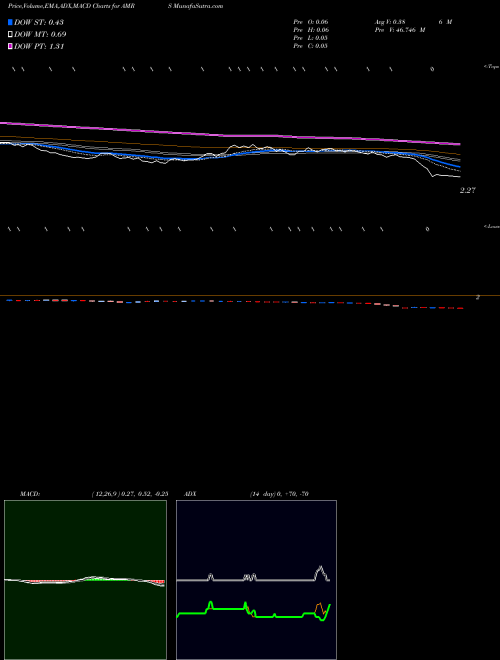The image size is (500, 660).
Task: Click the thick magenta DOW PT moving average line
Action: pyautogui.click(x=229, y=136)
